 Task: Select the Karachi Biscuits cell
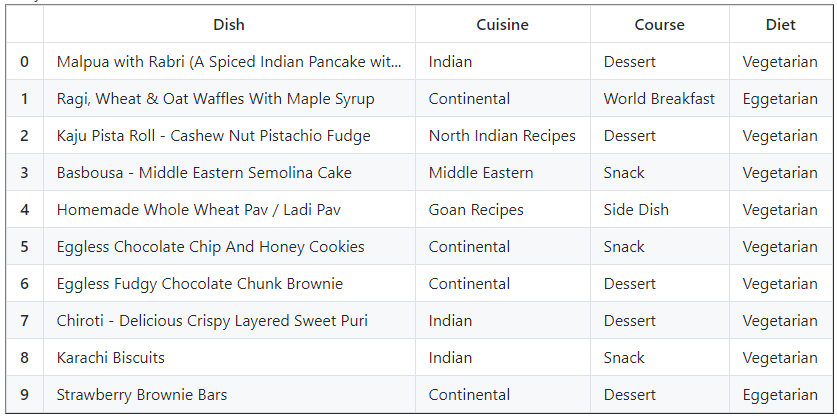point(111,358)
